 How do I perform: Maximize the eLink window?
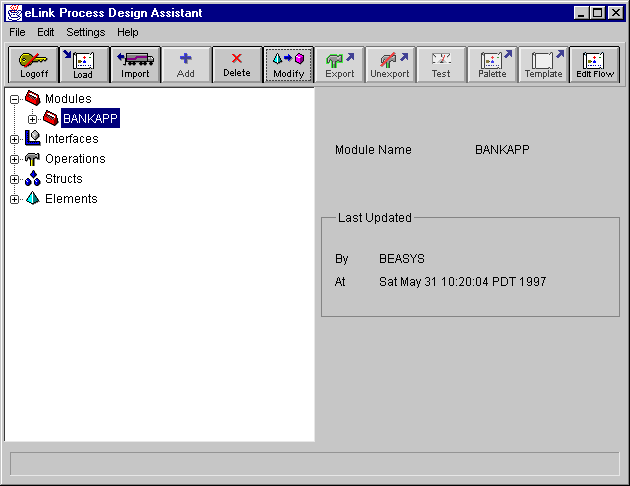coord(597,13)
